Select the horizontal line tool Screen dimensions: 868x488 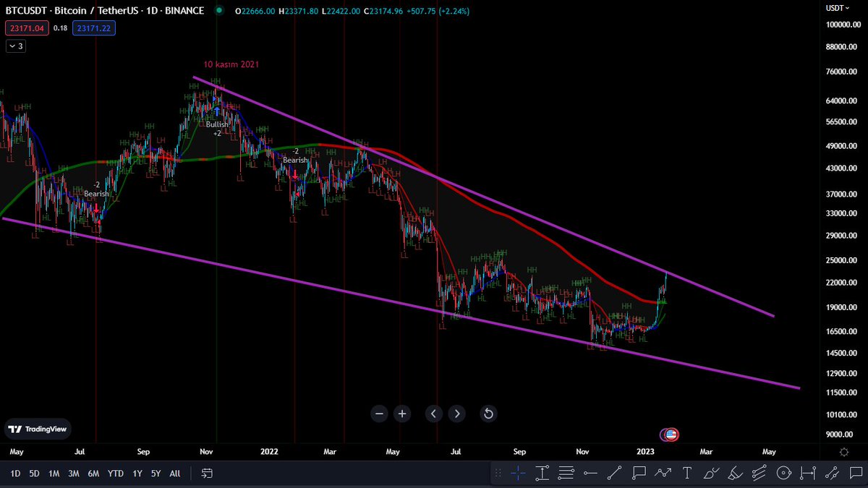pyautogui.click(x=590, y=474)
